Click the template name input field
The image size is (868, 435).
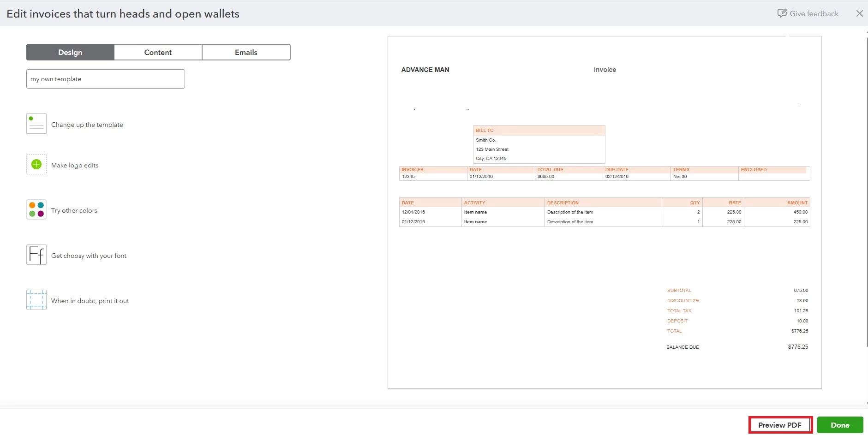[106, 79]
